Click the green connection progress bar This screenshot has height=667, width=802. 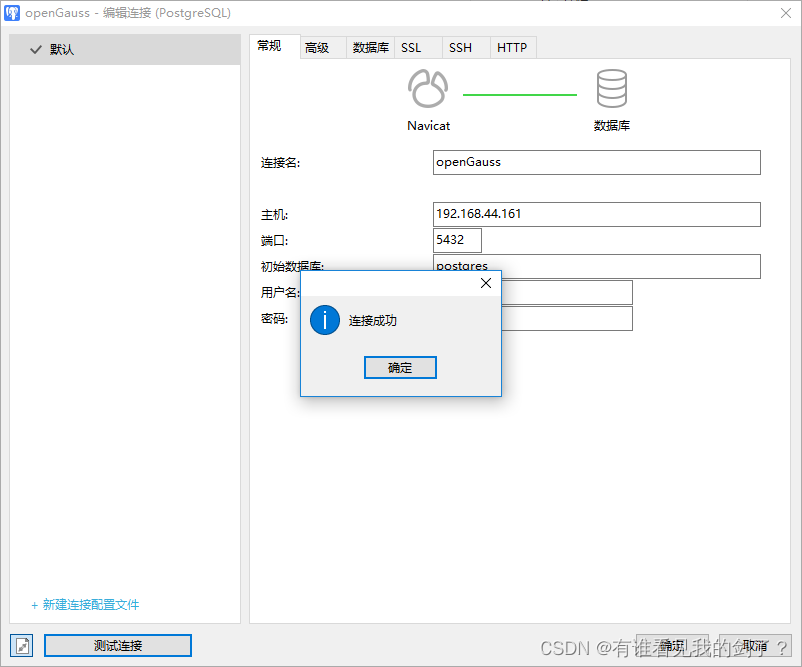coord(519,94)
